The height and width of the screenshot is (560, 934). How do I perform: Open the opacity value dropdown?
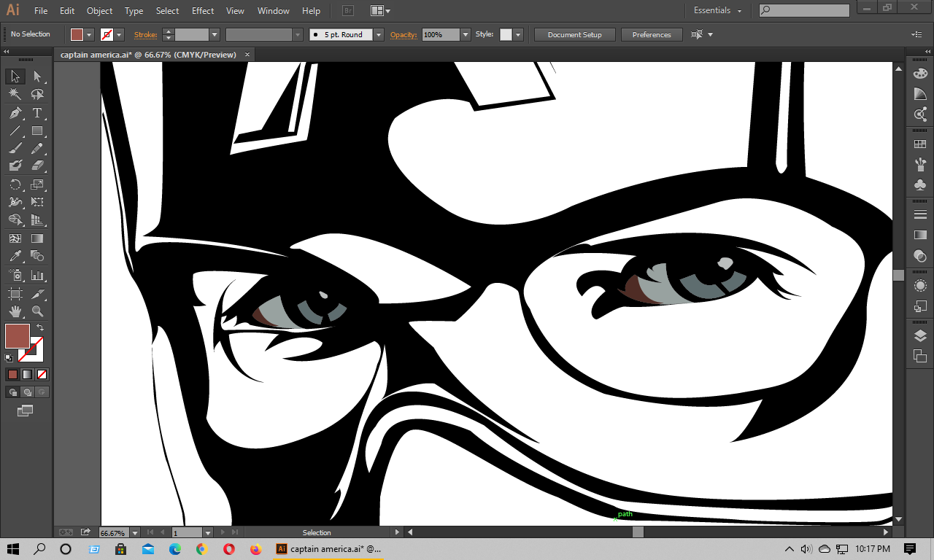tap(466, 34)
